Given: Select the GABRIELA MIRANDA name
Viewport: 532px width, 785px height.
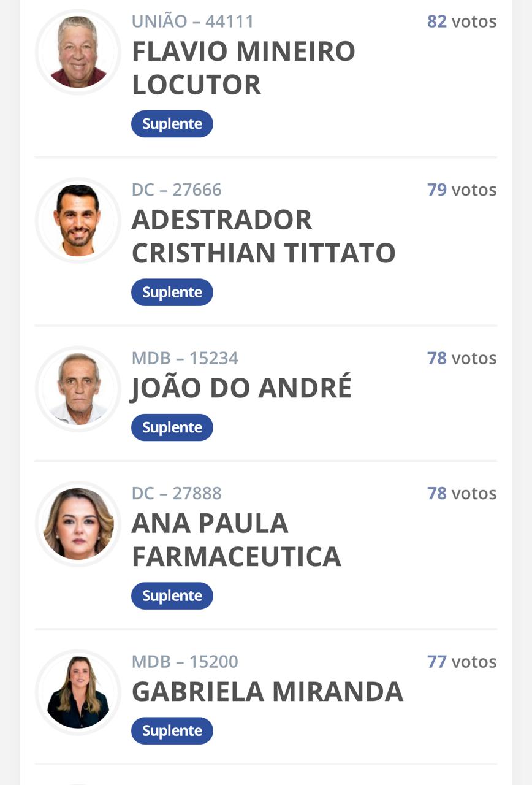Looking at the screenshot, I should click(x=267, y=692).
